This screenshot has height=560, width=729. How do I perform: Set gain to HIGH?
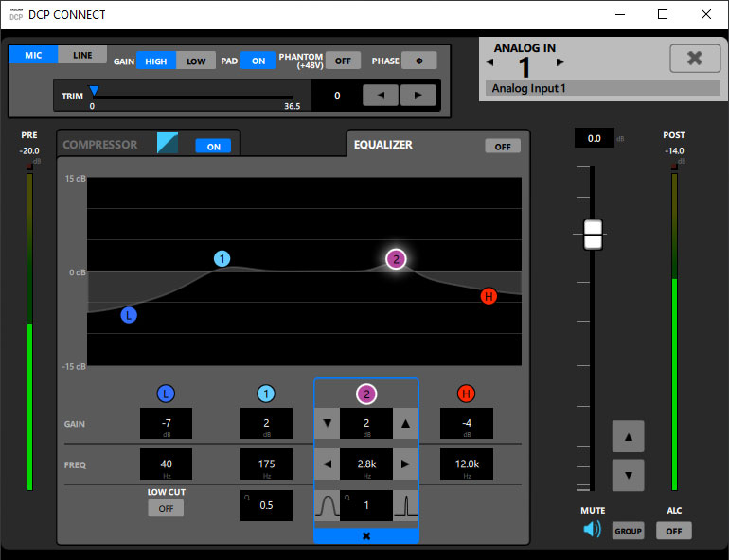click(x=156, y=61)
